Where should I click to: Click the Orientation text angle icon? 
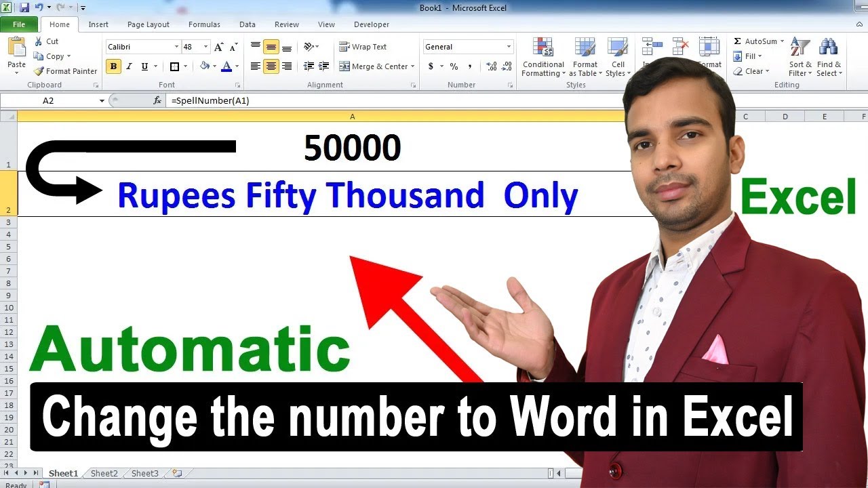[x=309, y=47]
